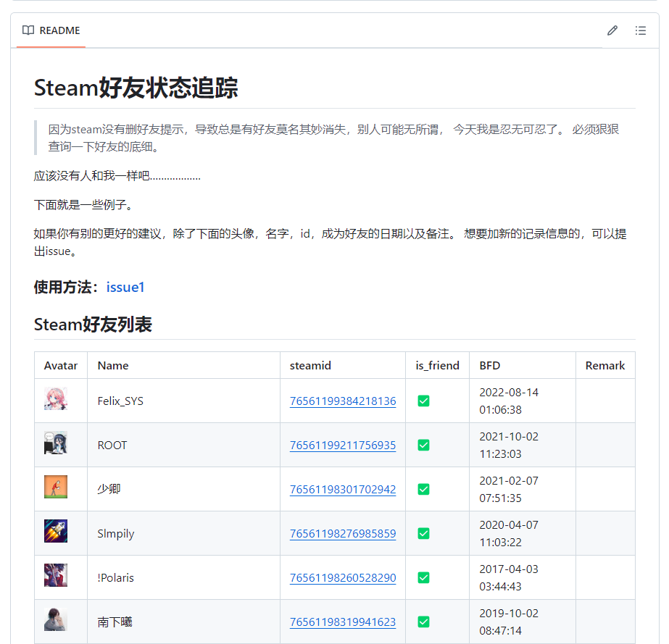Click !Polaris avatar image
The image size is (669, 644).
point(56,575)
